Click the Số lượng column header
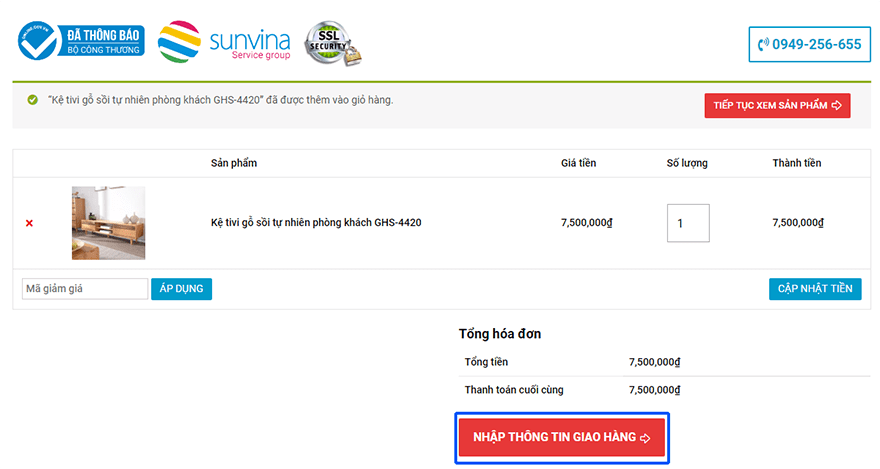880x469 pixels. (687, 163)
